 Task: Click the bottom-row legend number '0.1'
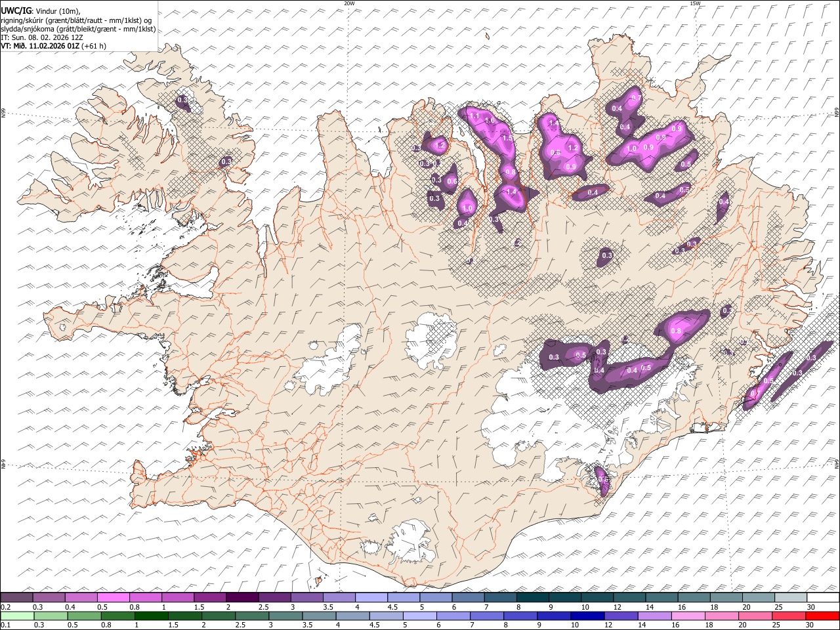pos(6,625)
